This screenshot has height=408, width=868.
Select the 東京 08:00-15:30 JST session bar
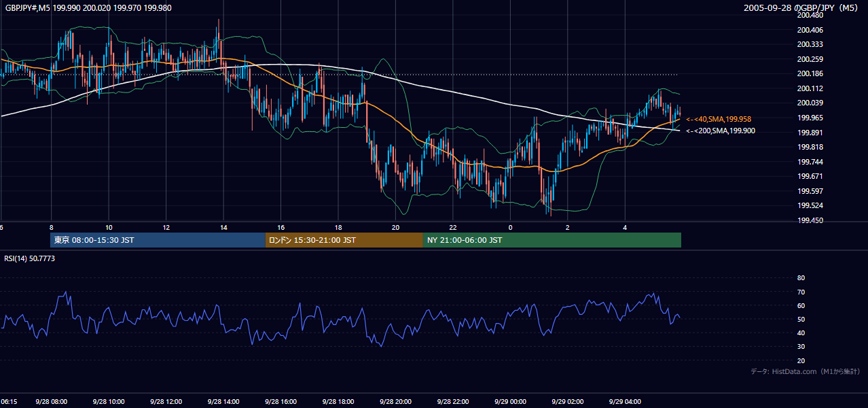pyautogui.click(x=158, y=240)
